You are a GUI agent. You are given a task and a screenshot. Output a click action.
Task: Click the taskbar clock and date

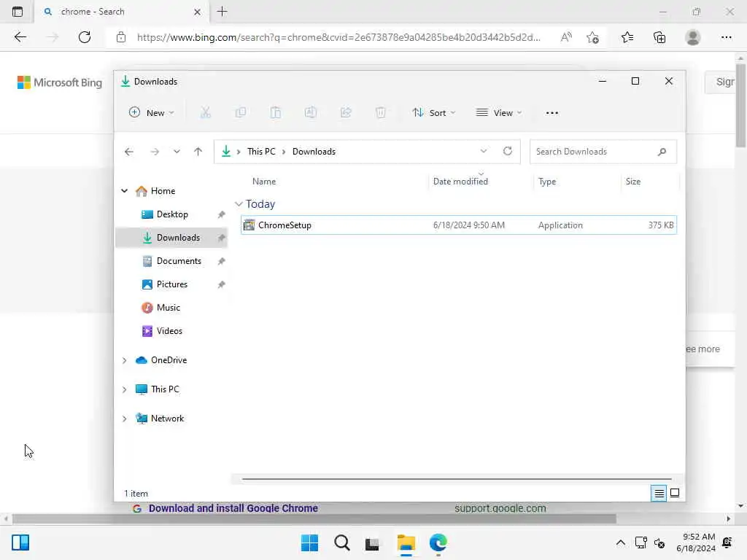point(695,542)
